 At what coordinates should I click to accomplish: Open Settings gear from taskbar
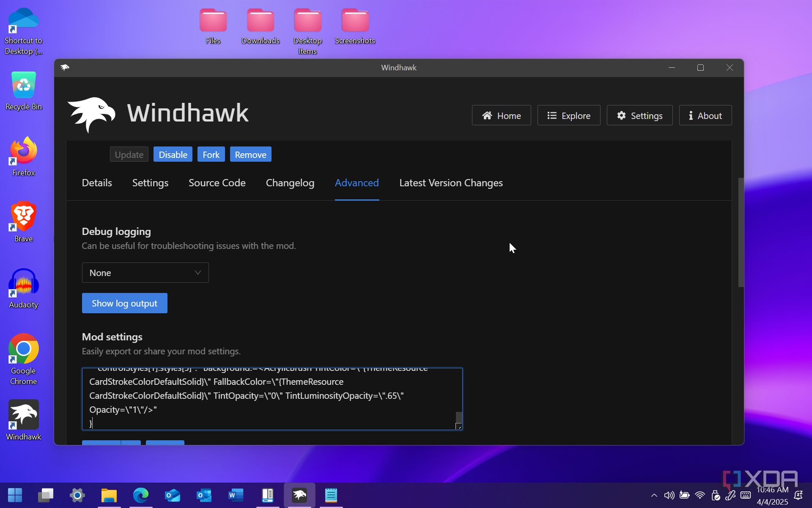77,495
